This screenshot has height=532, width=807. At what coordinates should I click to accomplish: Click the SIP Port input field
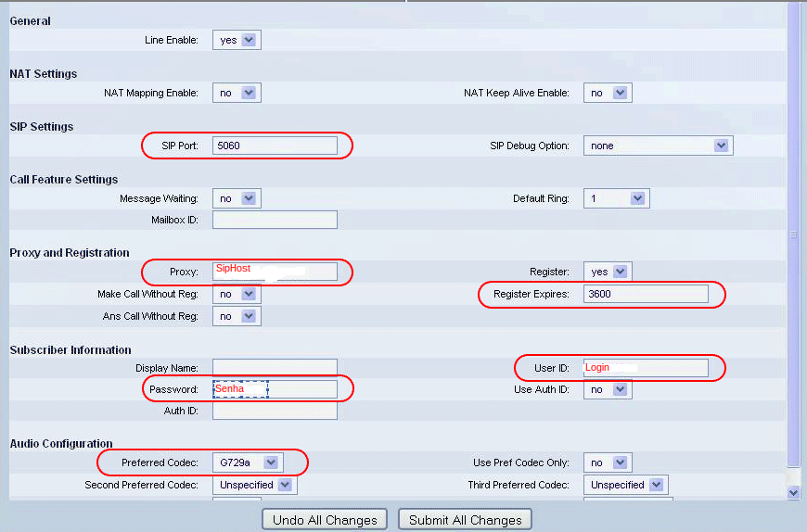coord(275,146)
